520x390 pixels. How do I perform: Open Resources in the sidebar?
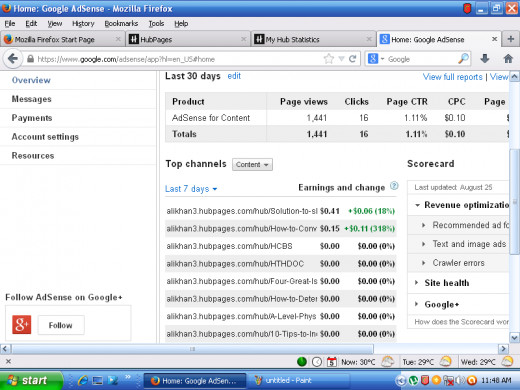tap(33, 156)
